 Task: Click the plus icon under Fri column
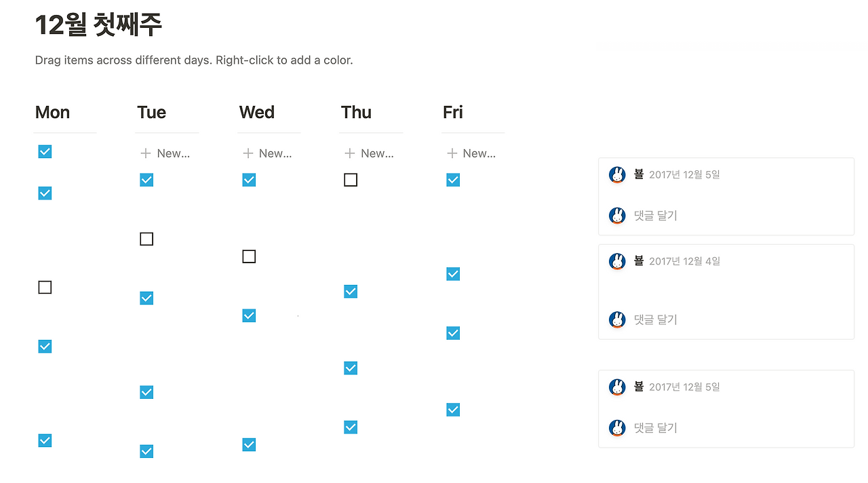click(x=452, y=153)
